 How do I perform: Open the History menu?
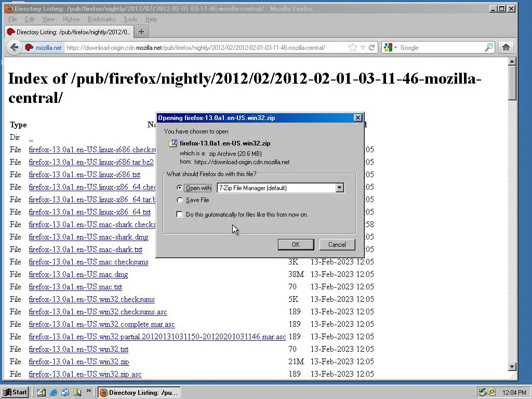click(x=71, y=19)
